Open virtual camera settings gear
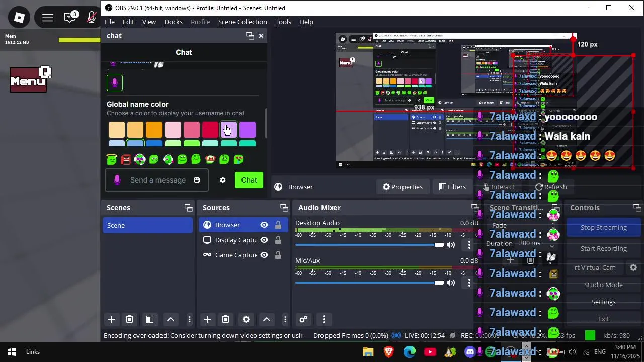Image resolution: width=644 pixels, height=362 pixels. point(633,268)
